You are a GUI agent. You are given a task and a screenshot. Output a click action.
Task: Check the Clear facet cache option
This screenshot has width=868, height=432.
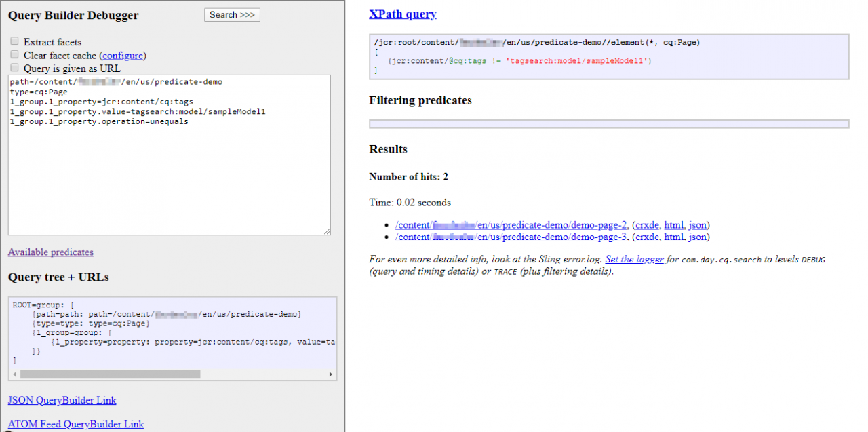(14, 54)
